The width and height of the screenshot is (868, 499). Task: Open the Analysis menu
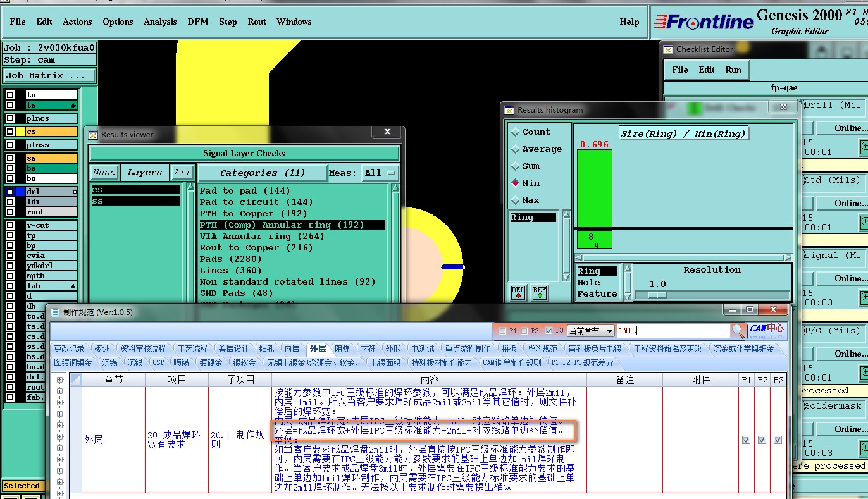(x=160, y=22)
